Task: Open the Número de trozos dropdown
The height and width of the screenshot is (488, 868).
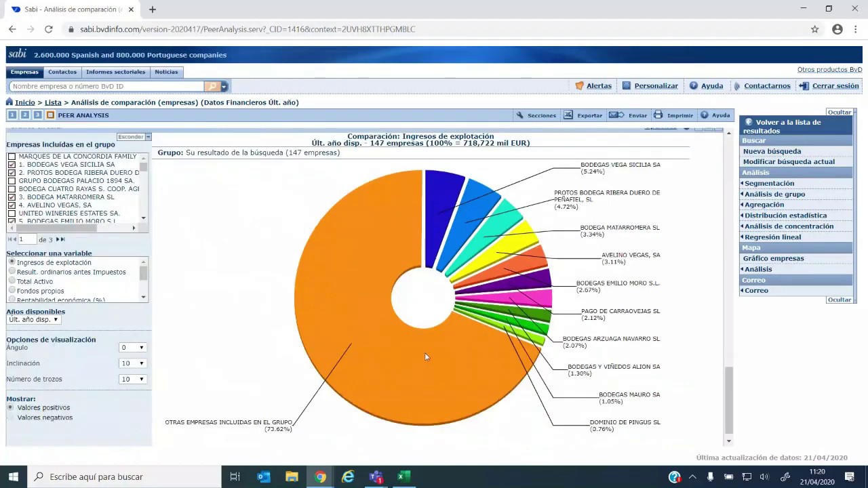Action: click(x=132, y=379)
